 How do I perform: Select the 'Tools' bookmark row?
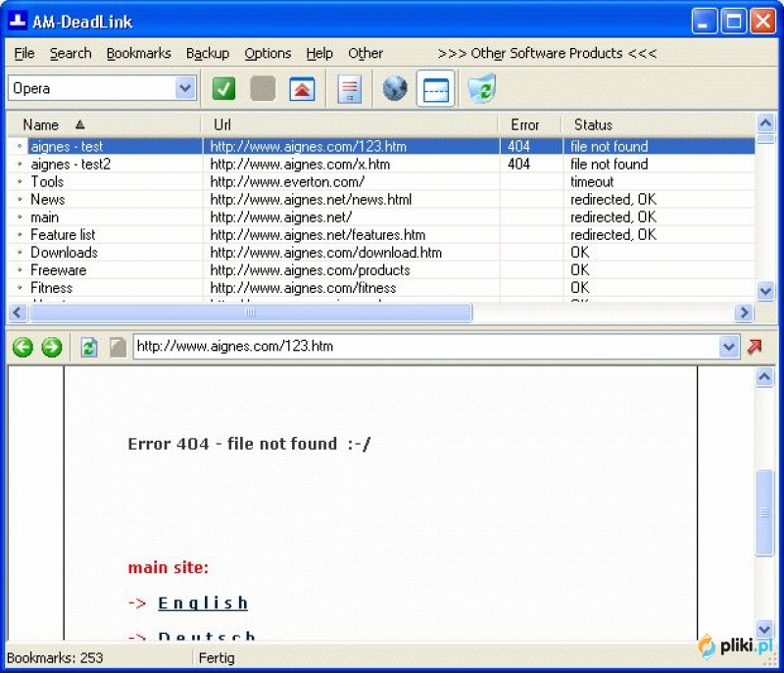coord(381,182)
